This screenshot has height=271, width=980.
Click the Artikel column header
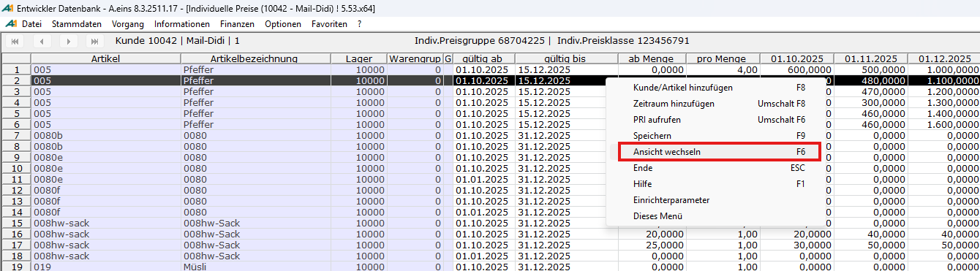[x=105, y=58]
